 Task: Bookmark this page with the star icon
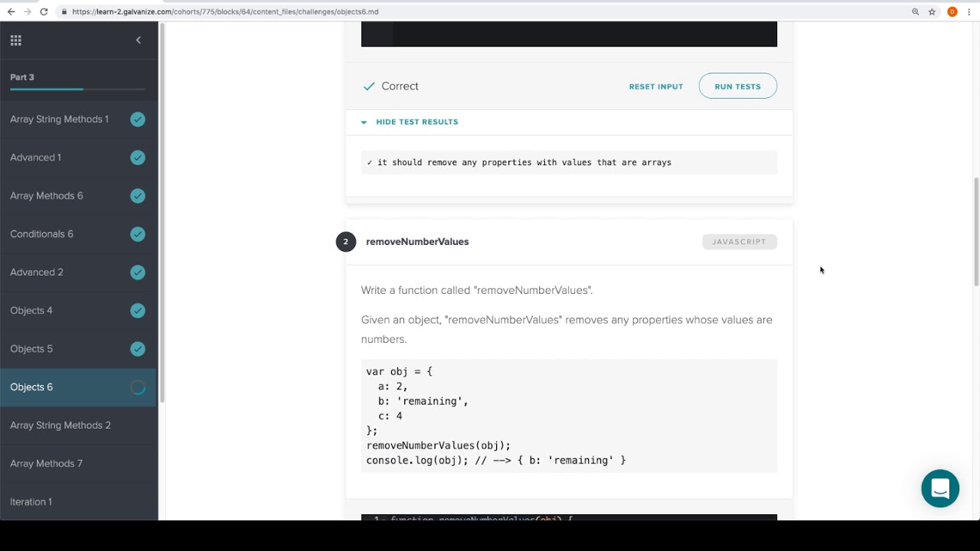[932, 11]
